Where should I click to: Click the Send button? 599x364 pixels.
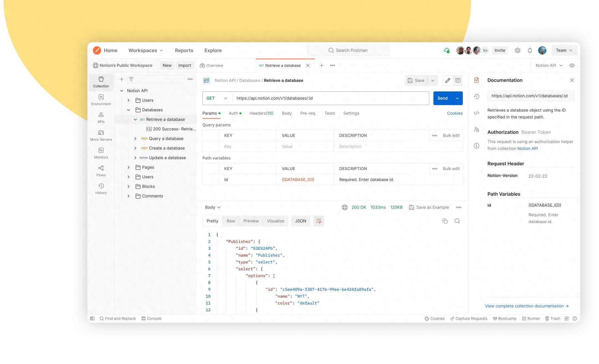click(x=442, y=98)
